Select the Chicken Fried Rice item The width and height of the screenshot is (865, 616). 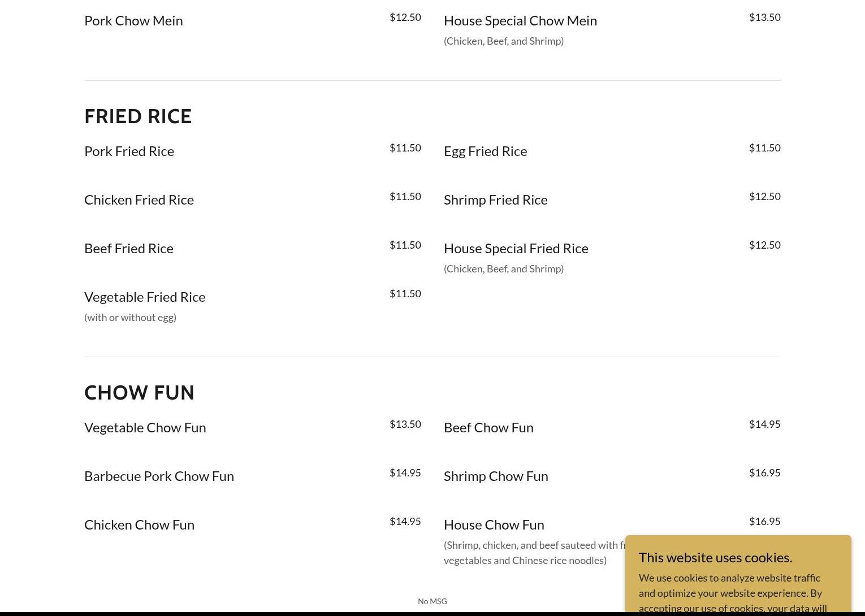tap(139, 199)
